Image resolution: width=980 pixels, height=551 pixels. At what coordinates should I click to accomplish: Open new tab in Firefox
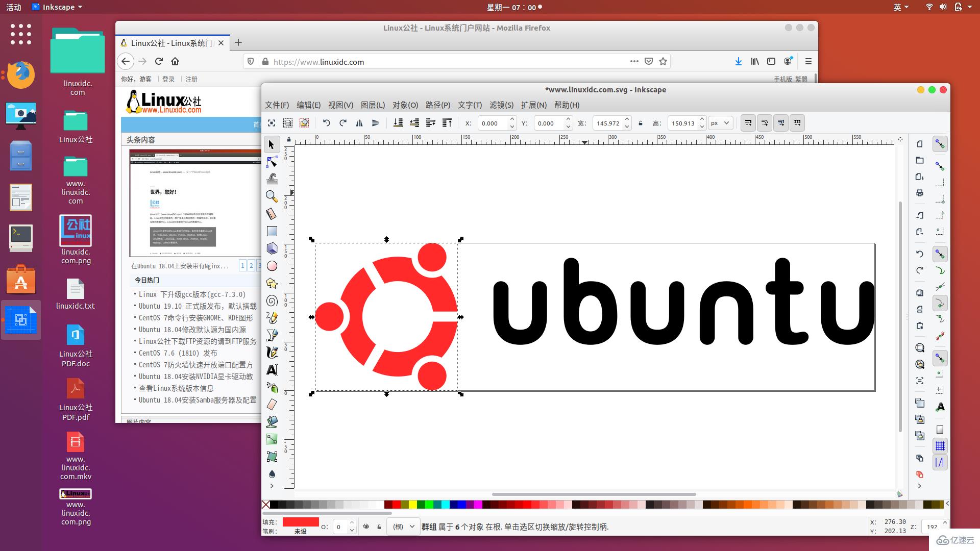click(x=238, y=43)
